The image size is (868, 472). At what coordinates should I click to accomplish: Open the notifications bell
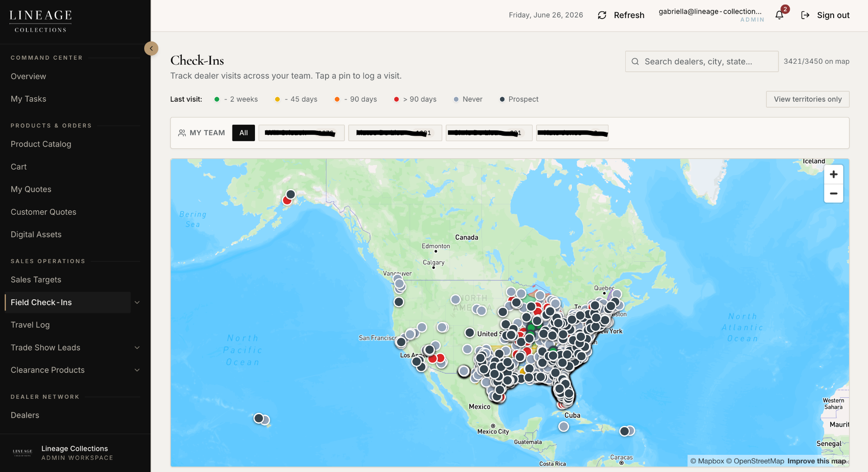(779, 15)
